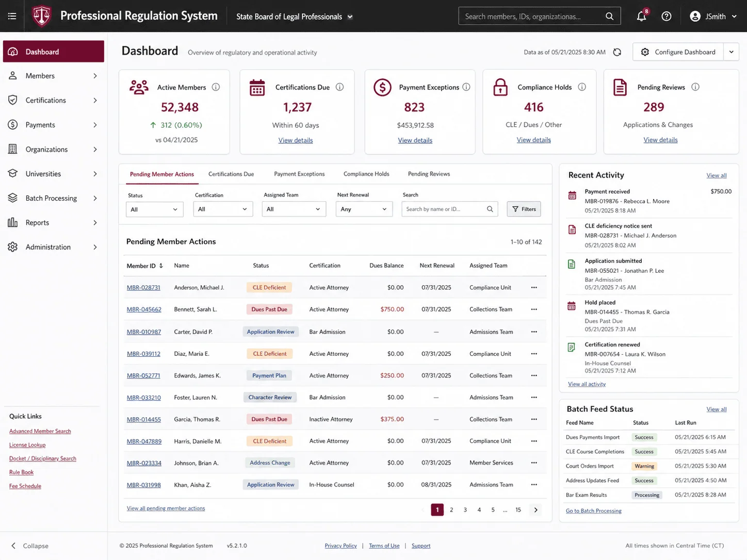Image resolution: width=747 pixels, height=560 pixels.
Task: Click the refresh data icon
Action: pos(617,52)
